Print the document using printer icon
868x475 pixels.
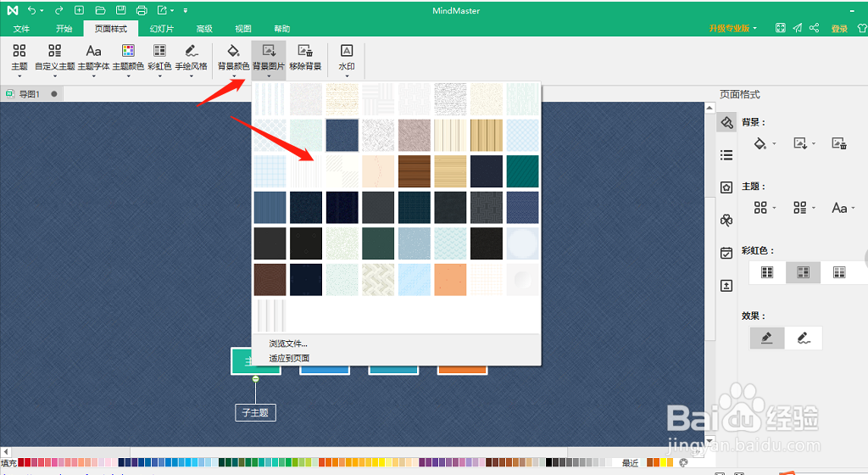click(142, 10)
